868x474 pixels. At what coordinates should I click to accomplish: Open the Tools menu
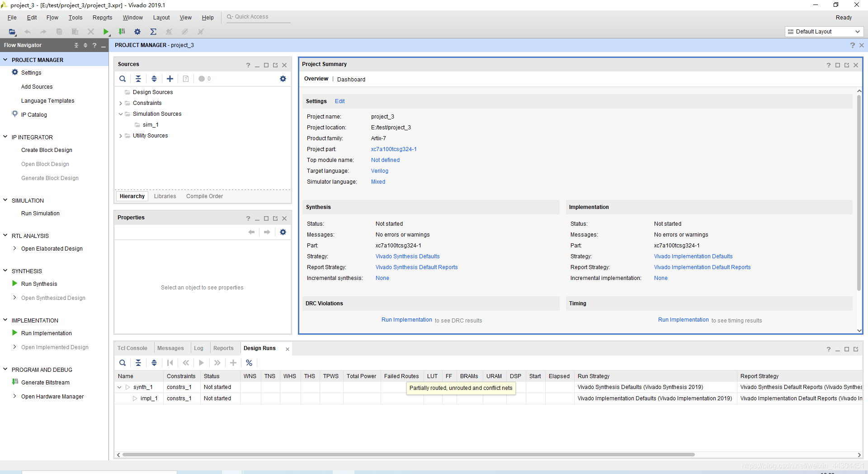click(75, 18)
